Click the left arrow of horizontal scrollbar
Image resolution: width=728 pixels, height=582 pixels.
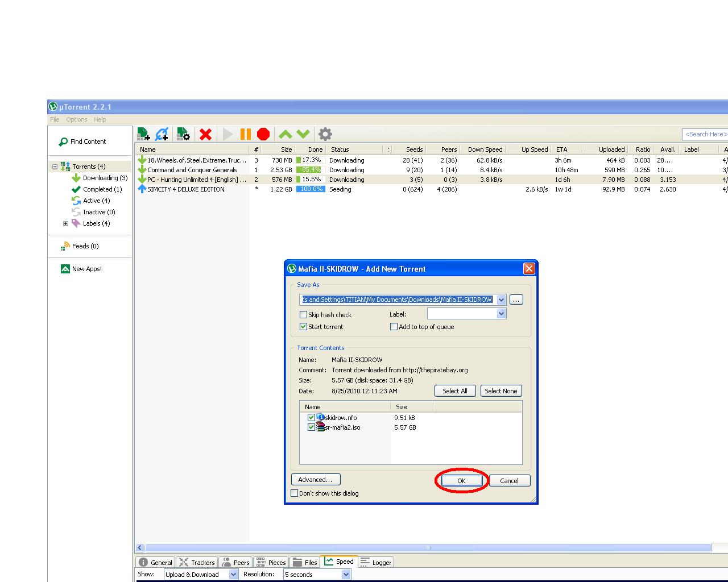(x=140, y=548)
